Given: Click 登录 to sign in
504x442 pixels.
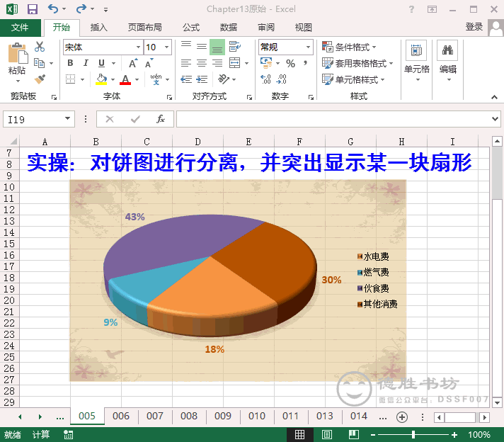Looking at the screenshot, I should 474,27.
